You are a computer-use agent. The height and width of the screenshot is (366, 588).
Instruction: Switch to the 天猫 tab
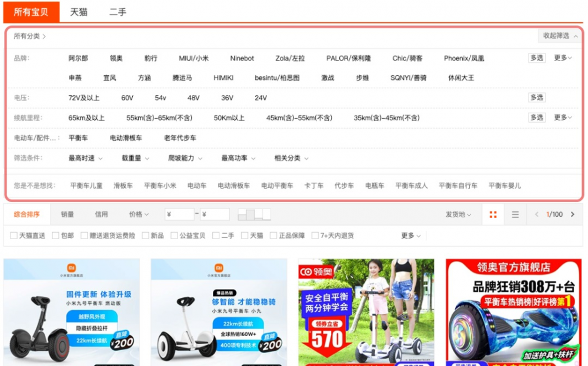[79, 12]
